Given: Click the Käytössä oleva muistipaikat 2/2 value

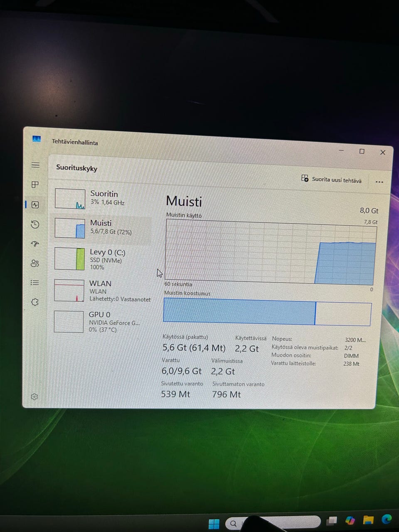Looking at the screenshot, I should pos(348,348).
